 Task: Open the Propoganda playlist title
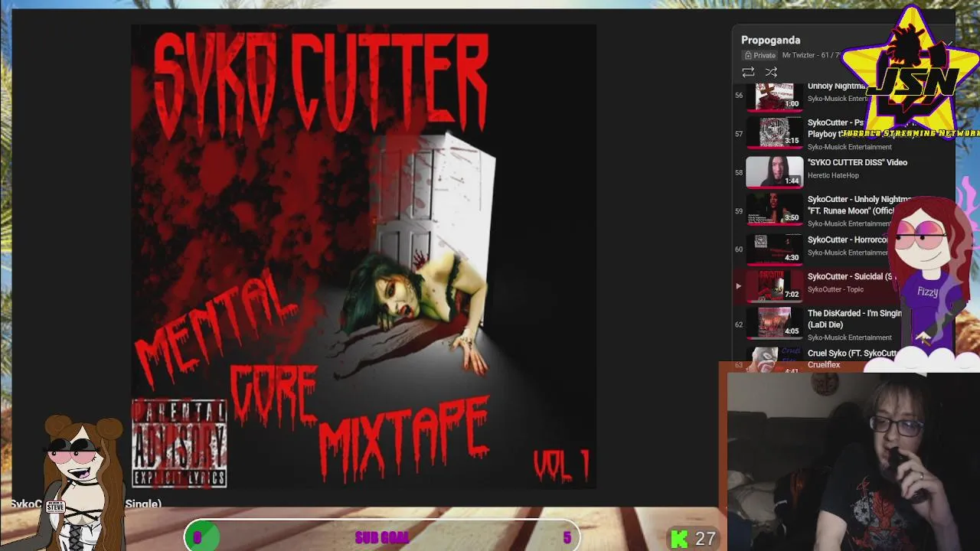(x=770, y=40)
